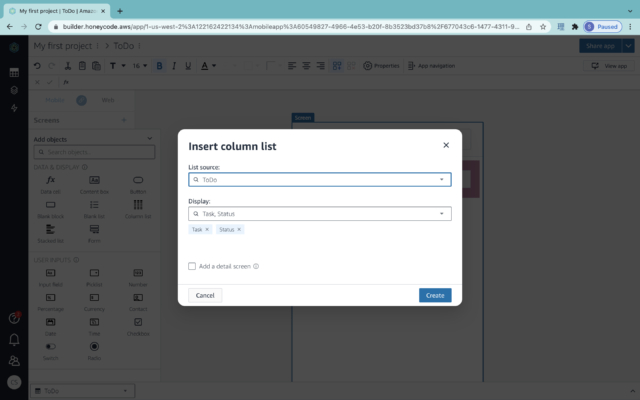Select the Picklist input object
The image size is (640, 400).
(94, 278)
